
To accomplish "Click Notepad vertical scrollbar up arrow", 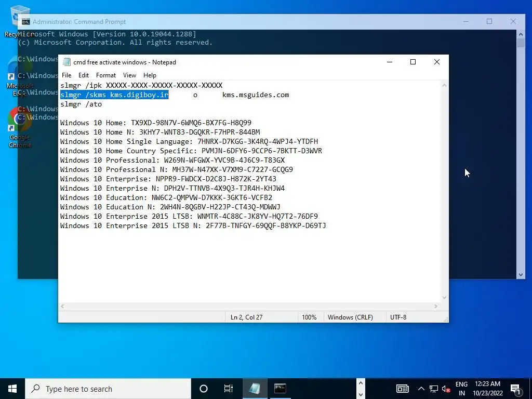I will click(444, 86).
